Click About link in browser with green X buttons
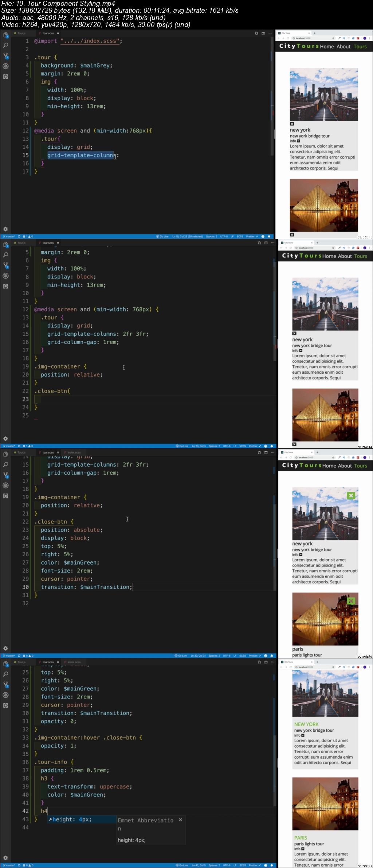 345,466
